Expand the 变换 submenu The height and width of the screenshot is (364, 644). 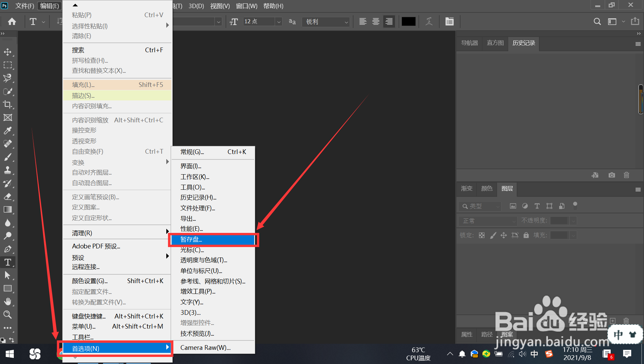click(x=117, y=162)
